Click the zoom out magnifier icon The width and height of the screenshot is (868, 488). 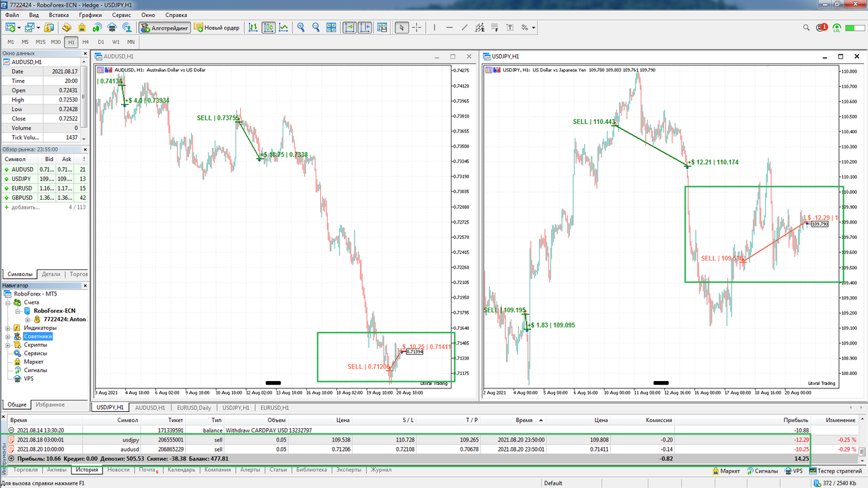click(x=316, y=28)
